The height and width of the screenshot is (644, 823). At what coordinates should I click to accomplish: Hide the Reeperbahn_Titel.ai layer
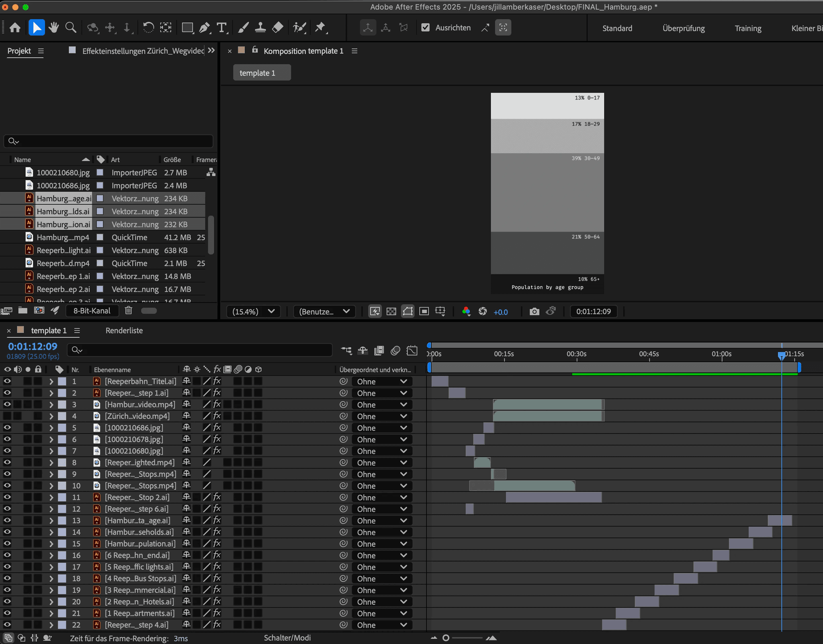pyautogui.click(x=7, y=381)
